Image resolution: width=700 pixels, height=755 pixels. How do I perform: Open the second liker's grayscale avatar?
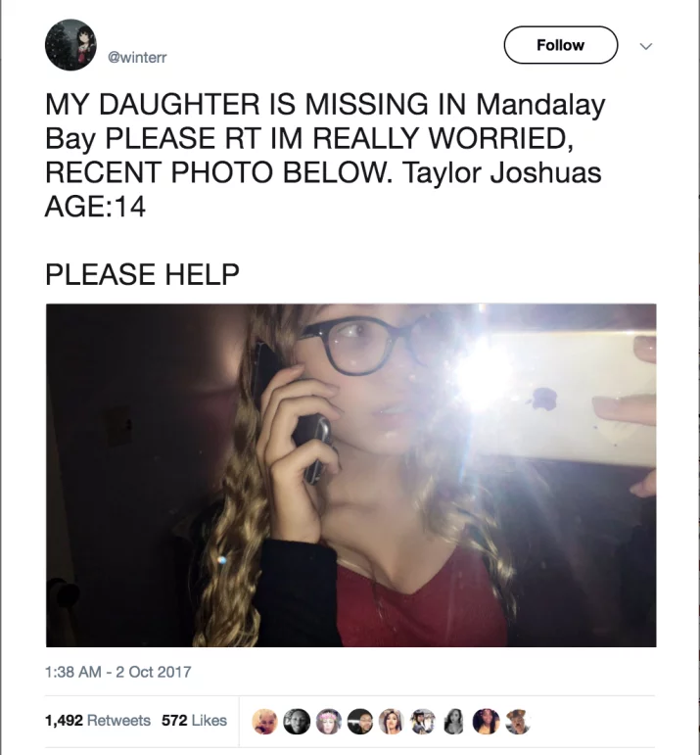(297, 722)
